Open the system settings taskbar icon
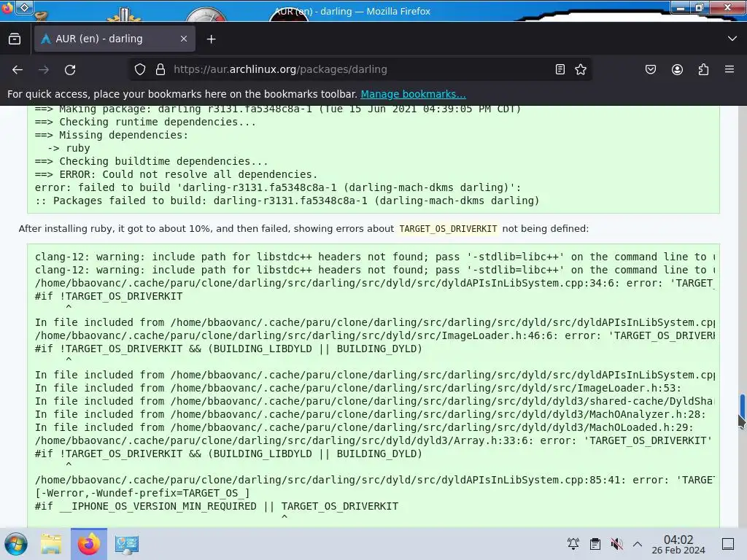The width and height of the screenshot is (747, 560). pos(126,544)
